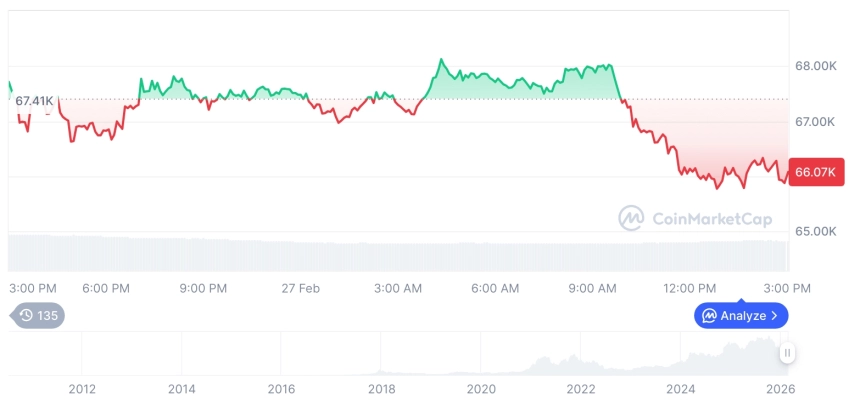Grab the range navigator's right handle
Image resolution: width=860 pixels, height=401 pixels.
pyautogui.click(x=788, y=353)
